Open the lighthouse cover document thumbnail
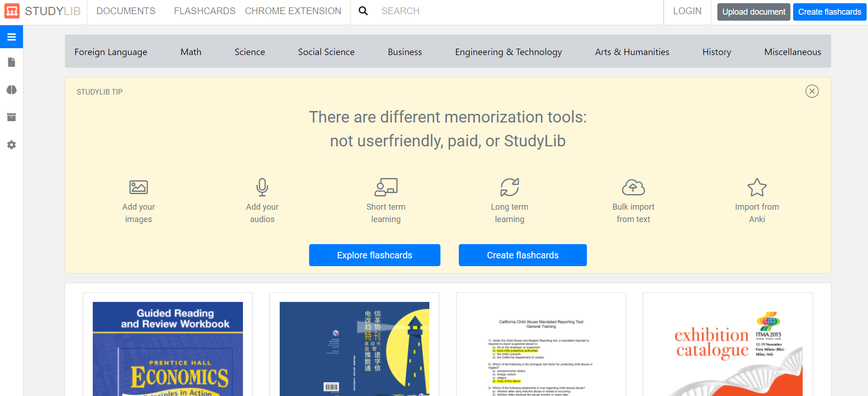868x396 pixels. [x=354, y=349]
